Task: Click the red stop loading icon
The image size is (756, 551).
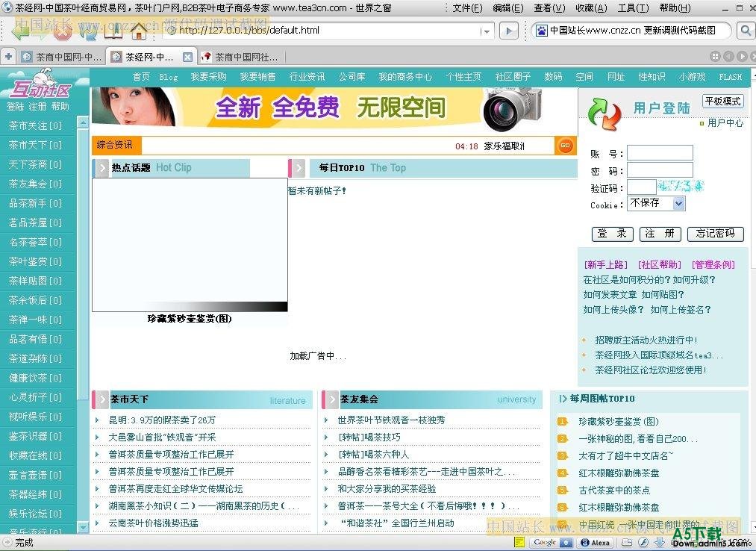Action: (63, 31)
